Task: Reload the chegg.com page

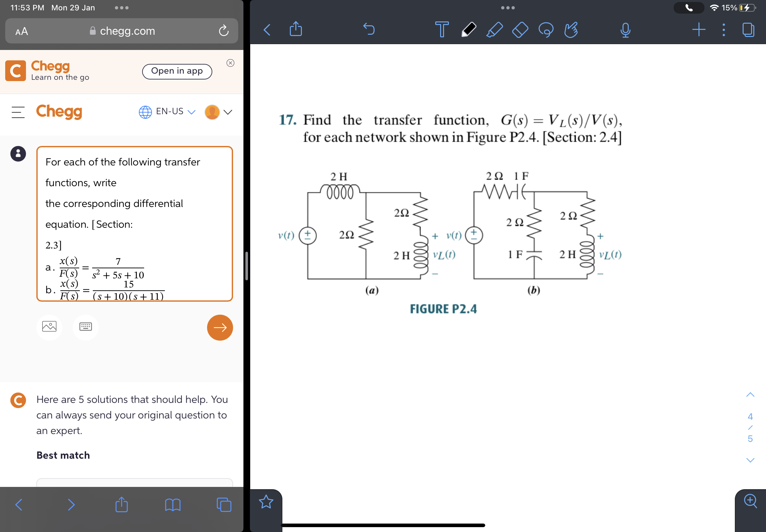Action: click(223, 31)
